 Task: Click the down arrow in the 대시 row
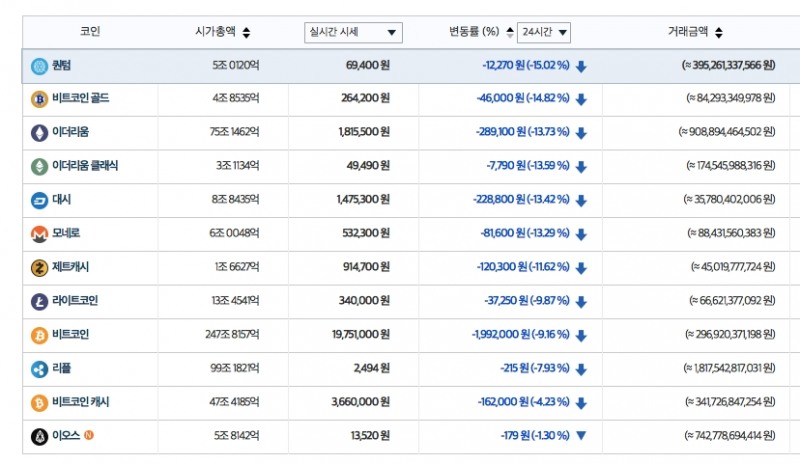coord(581,201)
